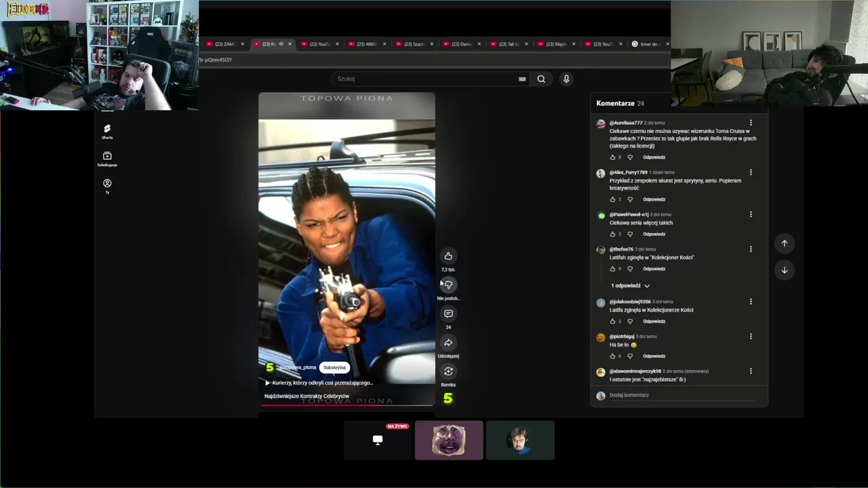Like the comment by @thefoe76
The height and width of the screenshot is (488, 868).
(x=613, y=269)
